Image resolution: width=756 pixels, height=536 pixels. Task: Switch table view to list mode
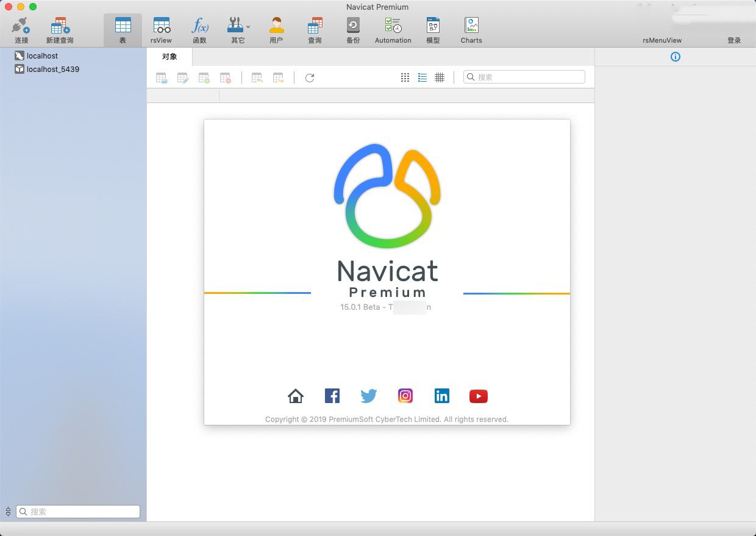423,77
